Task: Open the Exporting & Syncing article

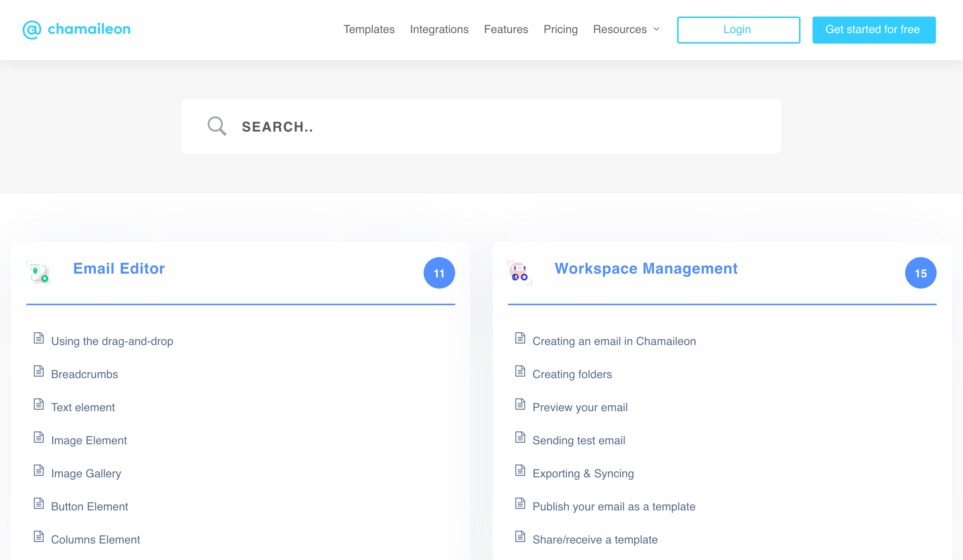Action: pos(583,473)
